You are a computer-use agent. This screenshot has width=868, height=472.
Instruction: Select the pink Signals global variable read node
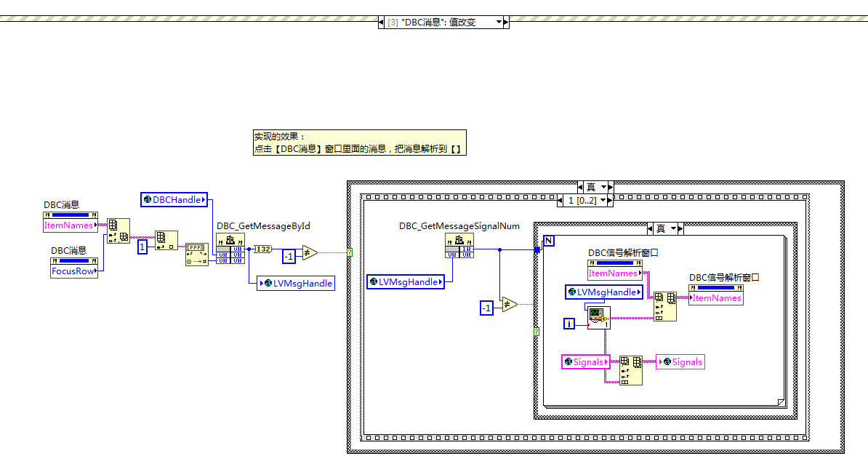pyautogui.click(x=584, y=362)
